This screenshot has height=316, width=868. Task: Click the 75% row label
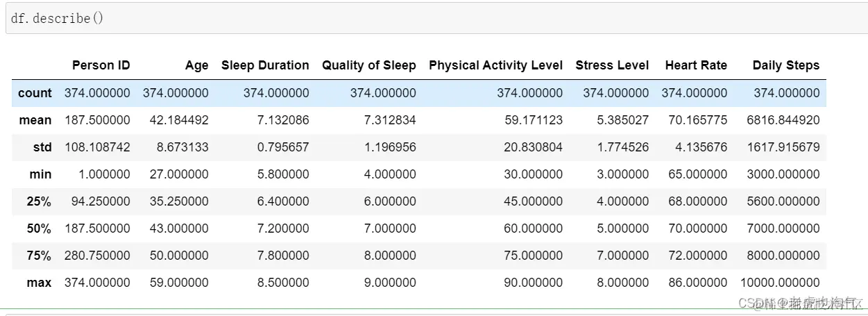(x=40, y=256)
